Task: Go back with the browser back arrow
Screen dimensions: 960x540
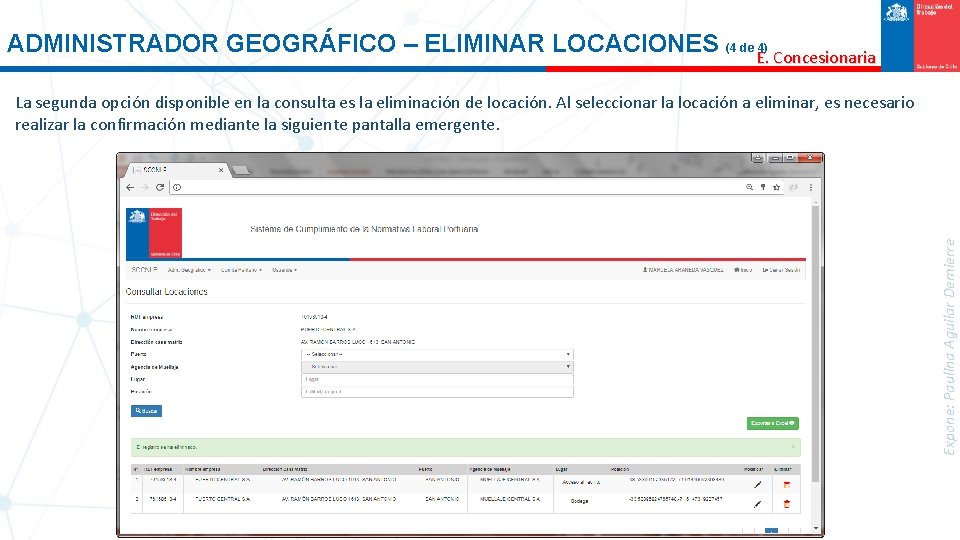Action: click(x=130, y=187)
